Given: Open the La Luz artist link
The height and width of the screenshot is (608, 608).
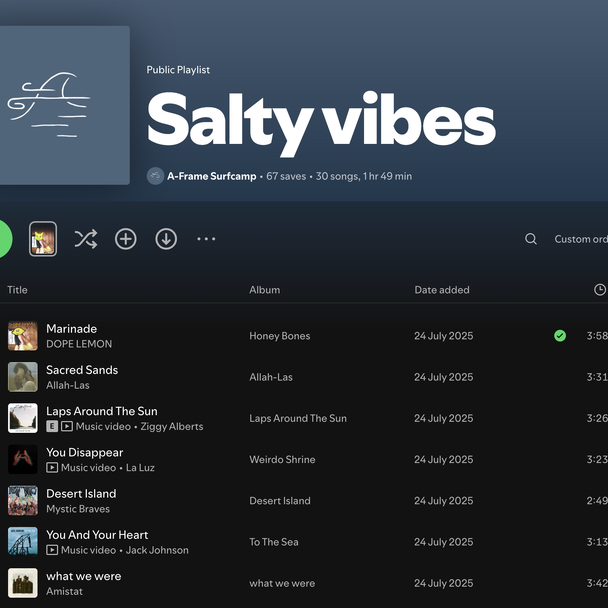Looking at the screenshot, I should tap(140, 468).
